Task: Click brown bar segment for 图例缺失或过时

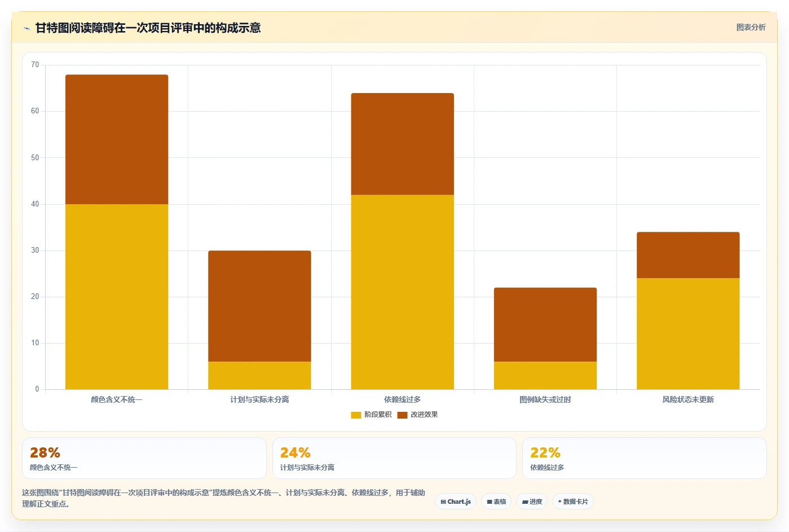Action: (x=545, y=324)
